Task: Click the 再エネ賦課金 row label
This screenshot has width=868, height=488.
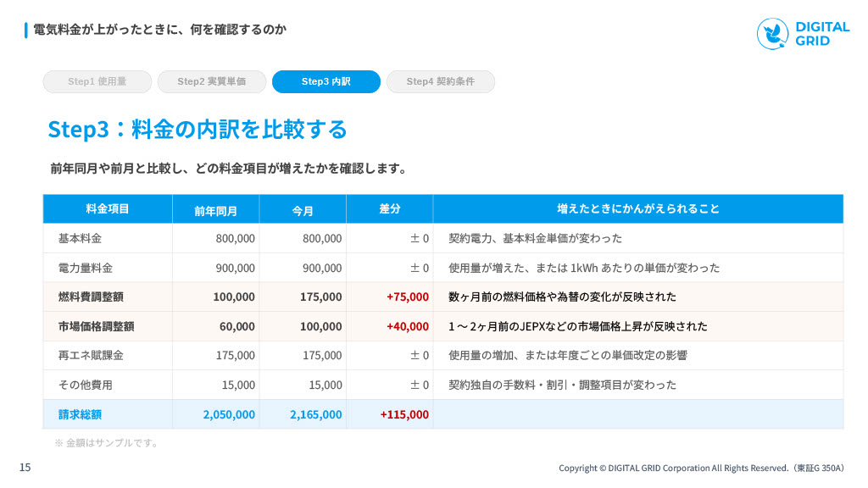Action: 91,355
